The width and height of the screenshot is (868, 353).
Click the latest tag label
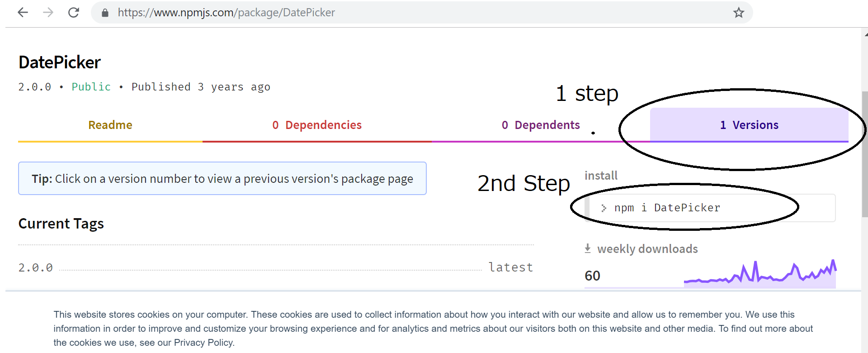510,267
